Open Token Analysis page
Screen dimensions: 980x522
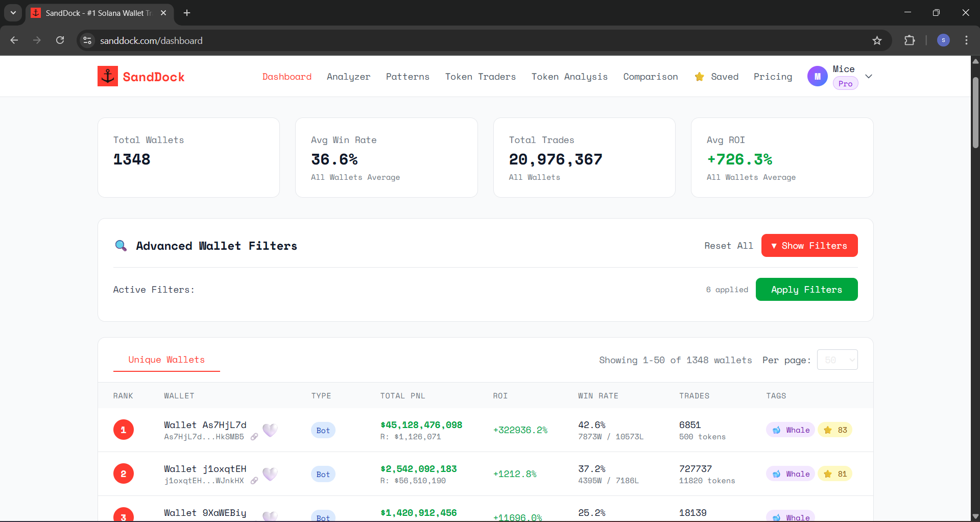pyautogui.click(x=569, y=77)
